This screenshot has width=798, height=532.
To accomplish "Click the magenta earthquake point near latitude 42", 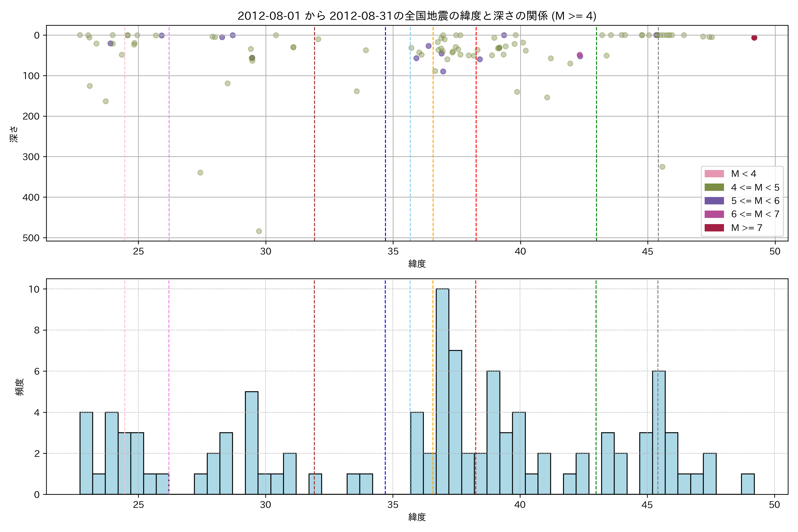I will pos(580,55).
